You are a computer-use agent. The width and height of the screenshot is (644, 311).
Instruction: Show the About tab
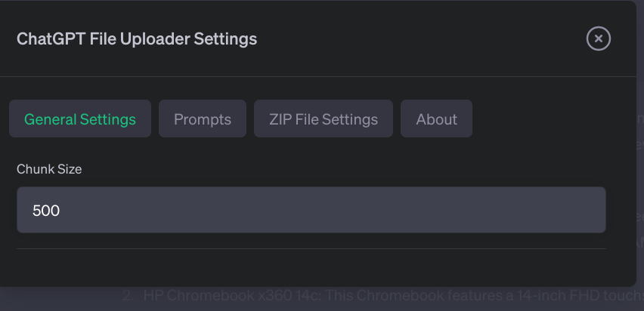(x=436, y=119)
